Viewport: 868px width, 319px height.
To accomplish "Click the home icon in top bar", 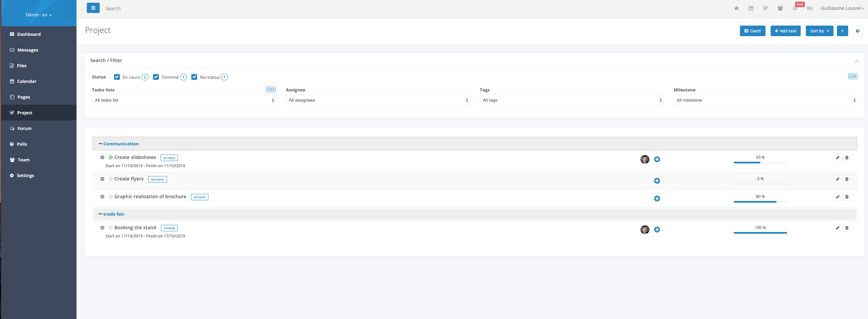I will point(736,9).
